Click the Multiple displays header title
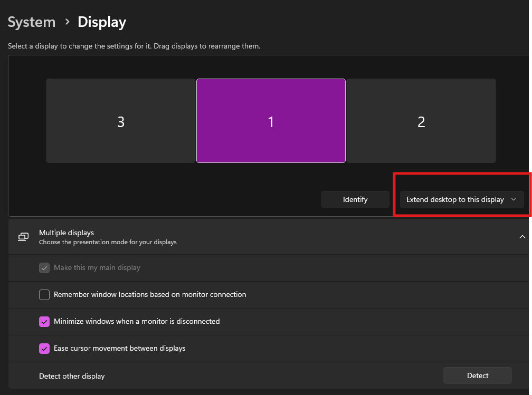This screenshot has height=395, width=532. tap(66, 233)
